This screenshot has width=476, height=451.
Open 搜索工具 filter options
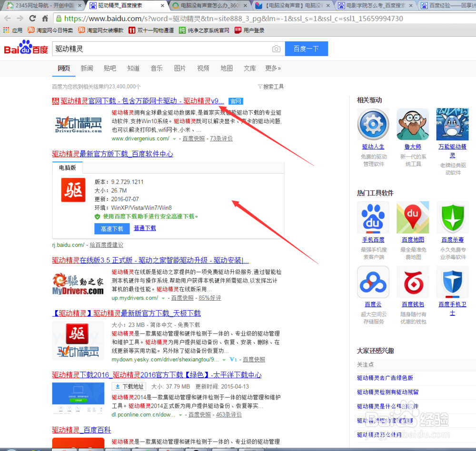tap(271, 87)
